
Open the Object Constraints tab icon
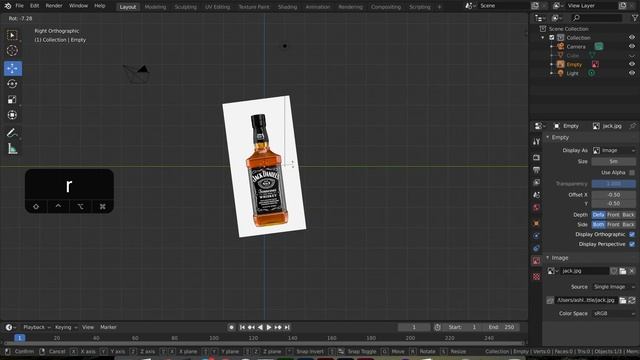[x=536, y=248]
